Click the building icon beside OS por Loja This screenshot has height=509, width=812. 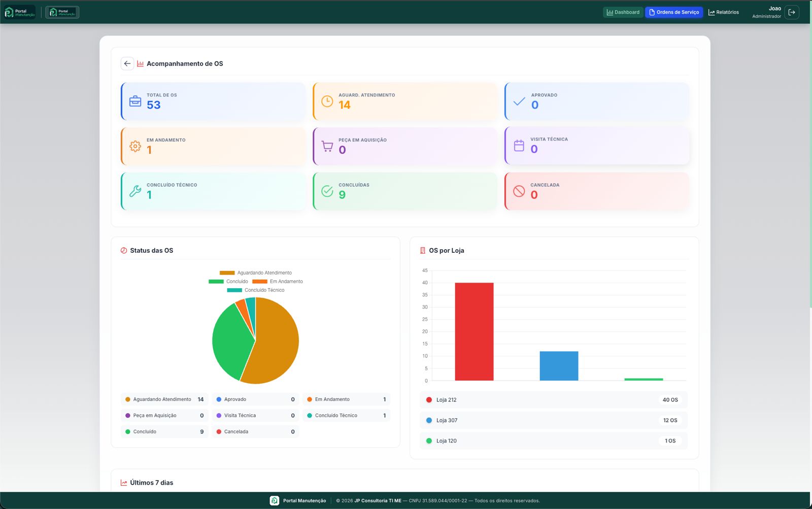tap(423, 250)
